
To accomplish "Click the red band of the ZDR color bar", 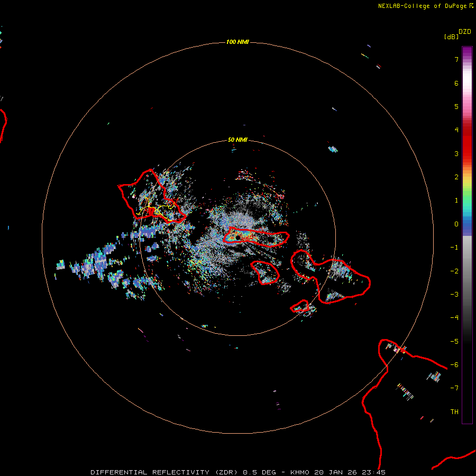I will (x=467, y=143).
